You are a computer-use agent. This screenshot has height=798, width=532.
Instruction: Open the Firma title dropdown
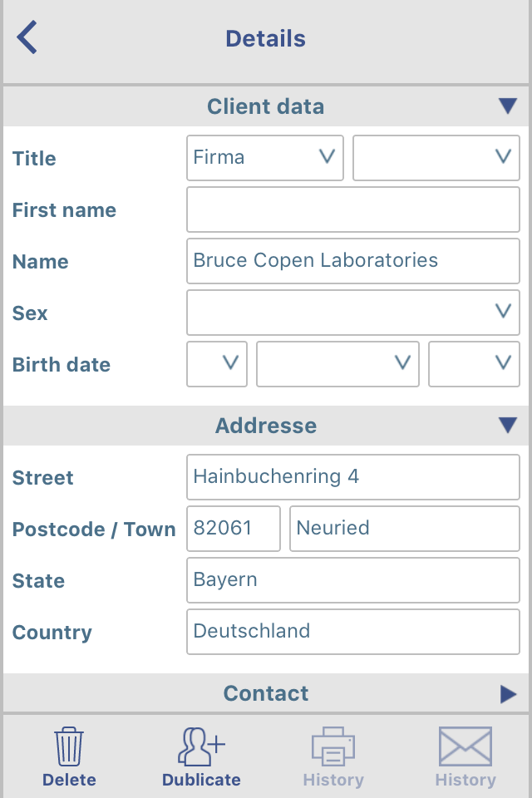(264, 158)
